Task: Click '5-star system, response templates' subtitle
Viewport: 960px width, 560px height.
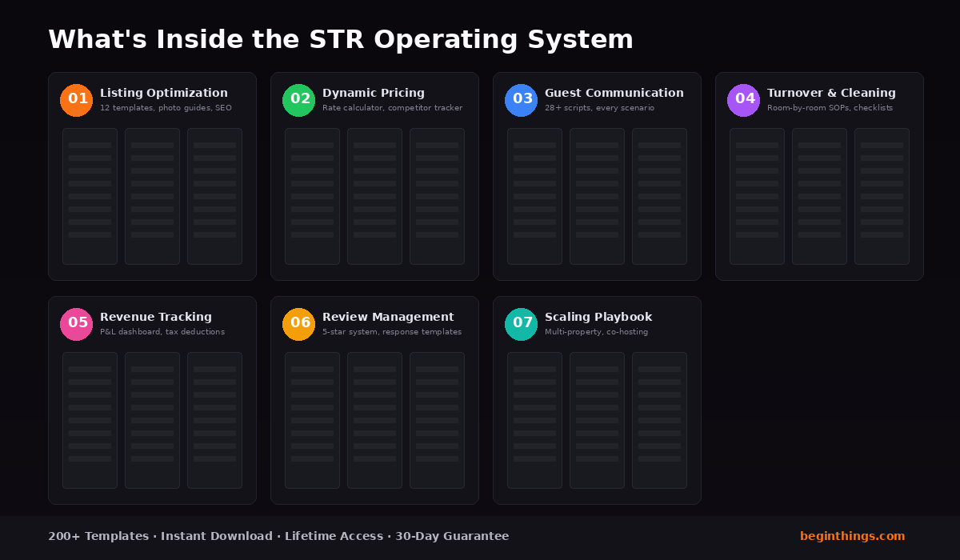Action: [x=392, y=332]
